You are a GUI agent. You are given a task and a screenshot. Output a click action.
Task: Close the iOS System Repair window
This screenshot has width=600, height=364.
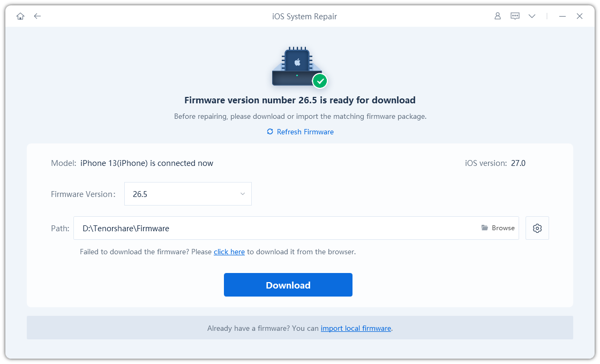click(580, 16)
